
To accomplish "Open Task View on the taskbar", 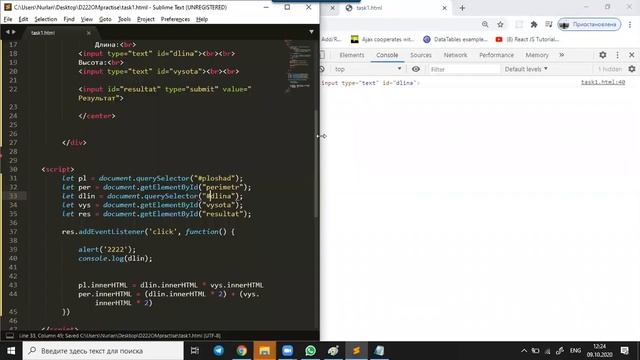I will (x=195, y=351).
